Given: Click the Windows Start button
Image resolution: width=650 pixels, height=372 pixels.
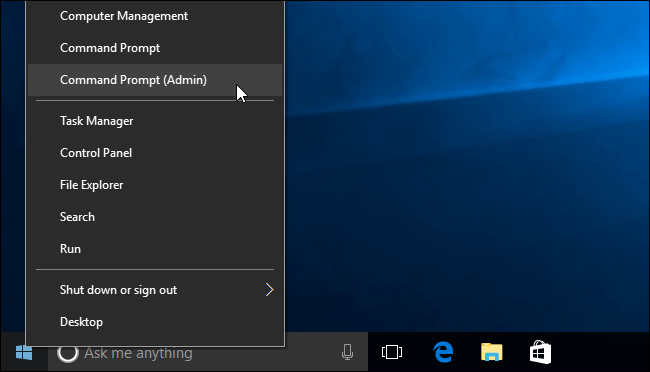Looking at the screenshot, I should [x=24, y=353].
